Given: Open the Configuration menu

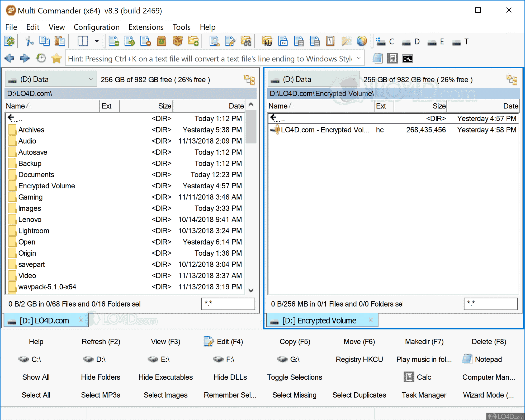Looking at the screenshot, I should click(97, 27).
